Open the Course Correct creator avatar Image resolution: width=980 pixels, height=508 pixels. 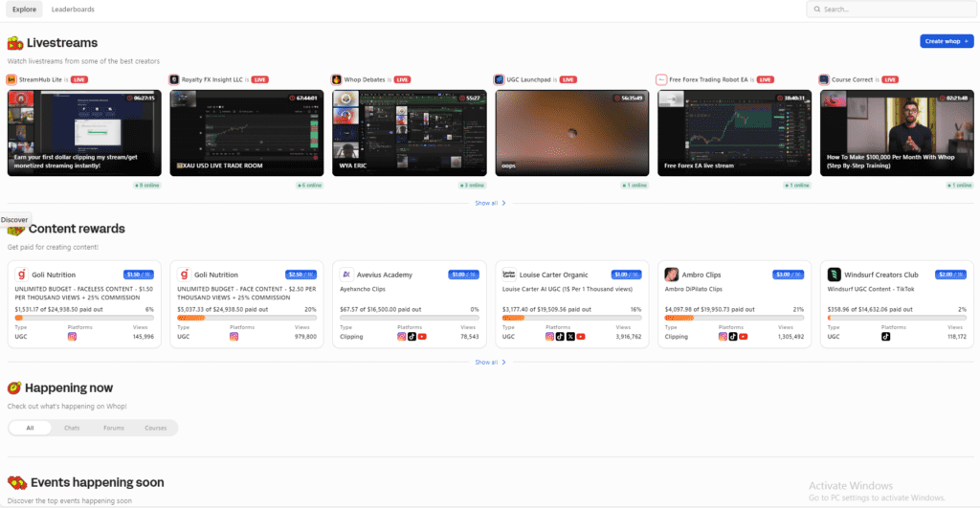point(824,79)
